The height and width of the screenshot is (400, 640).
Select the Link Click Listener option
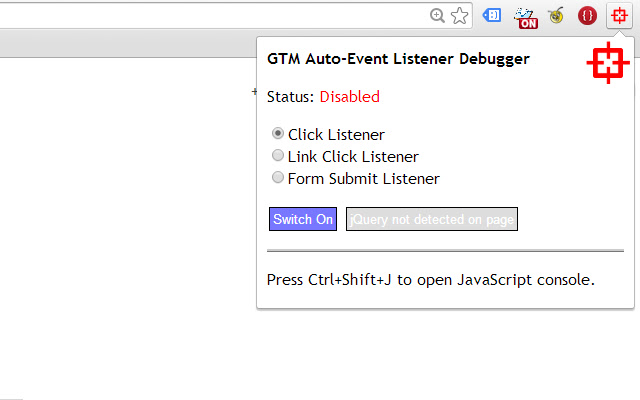(x=278, y=156)
